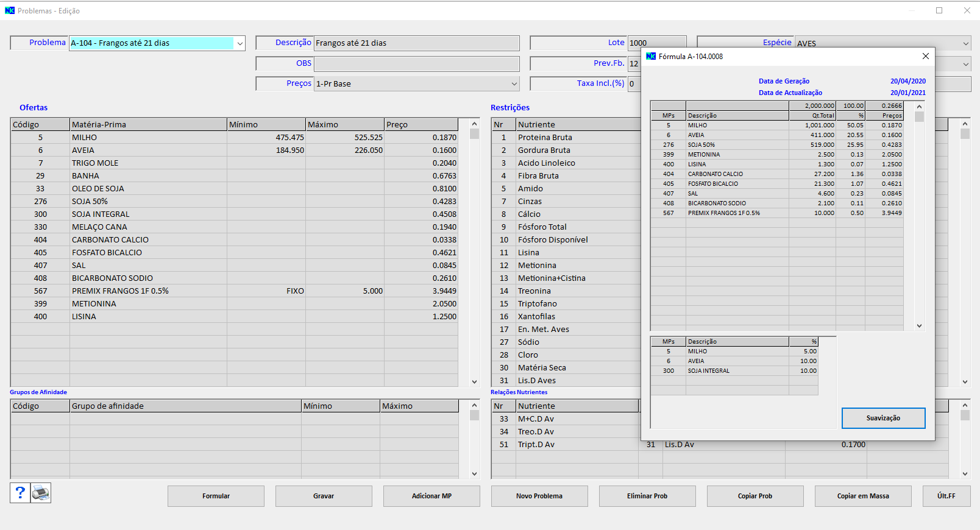Click BICARBONATO SODIO in formula dialog
Screen dimensions: 980x530
[777, 203]
